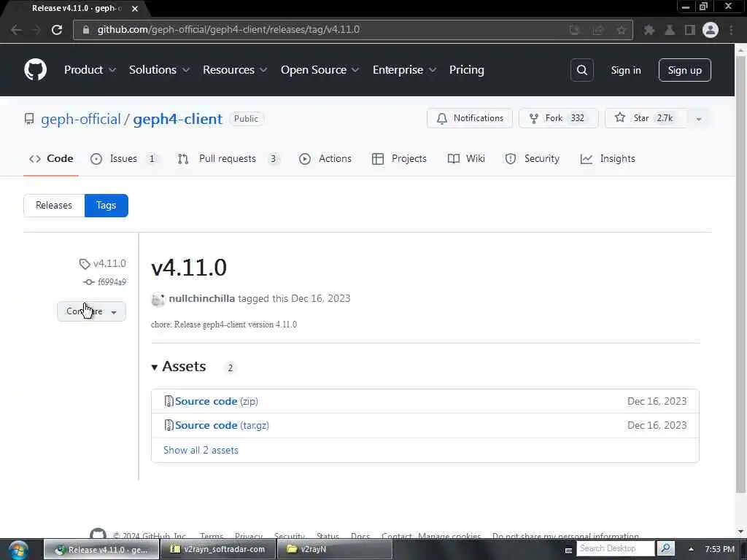Open the Chrome three-dot menu

731,30
